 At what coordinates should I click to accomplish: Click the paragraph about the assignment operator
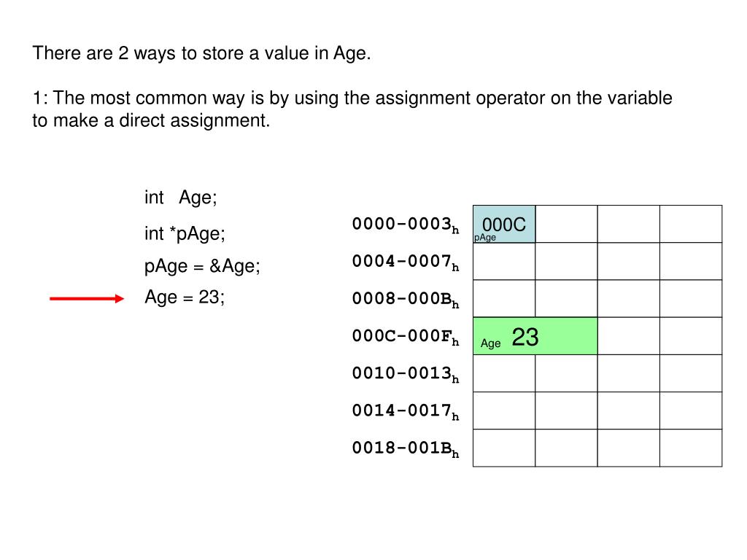pos(352,109)
